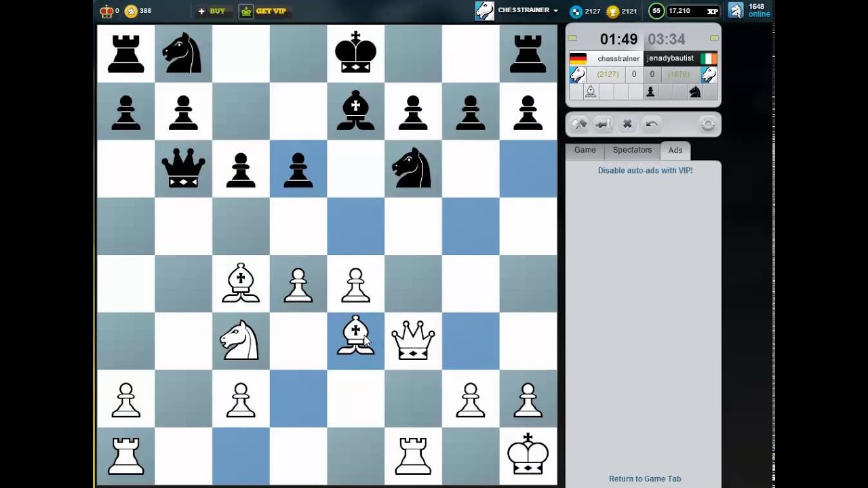Select the black bishop on the board

(x=356, y=110)
